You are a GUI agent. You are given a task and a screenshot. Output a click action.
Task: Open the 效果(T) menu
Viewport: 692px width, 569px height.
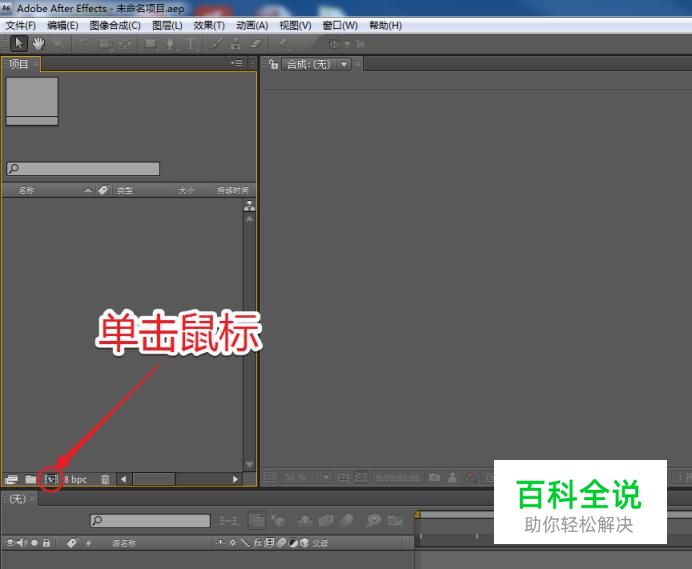[x=209, y=26]
